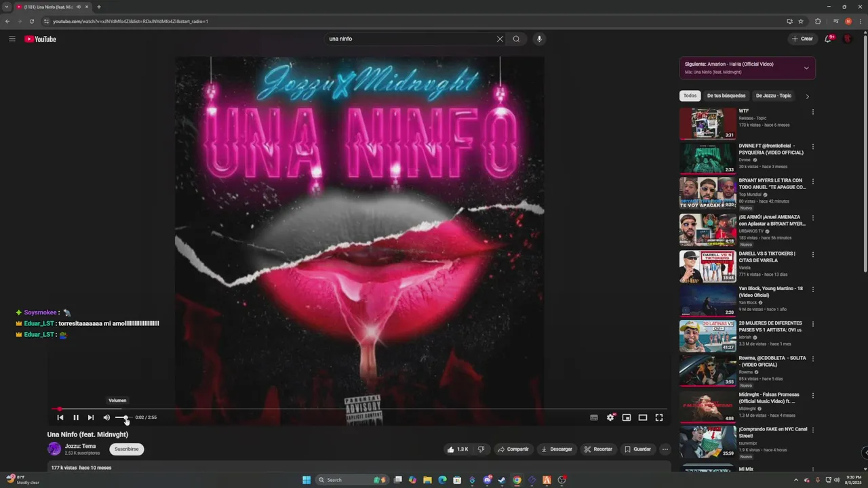Viewport: 868px width, 488px height.
Task: Pause the video
Action: (x=75, y=418)
